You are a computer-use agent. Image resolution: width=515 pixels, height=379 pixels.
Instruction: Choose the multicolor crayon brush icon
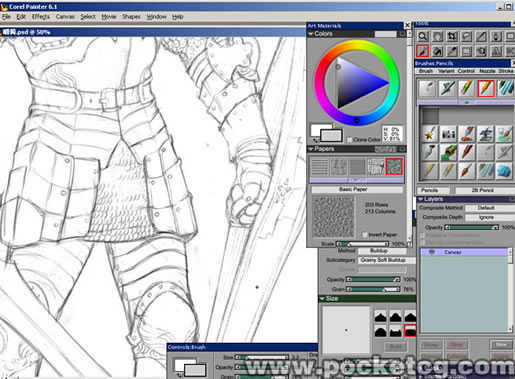[467, 89]
